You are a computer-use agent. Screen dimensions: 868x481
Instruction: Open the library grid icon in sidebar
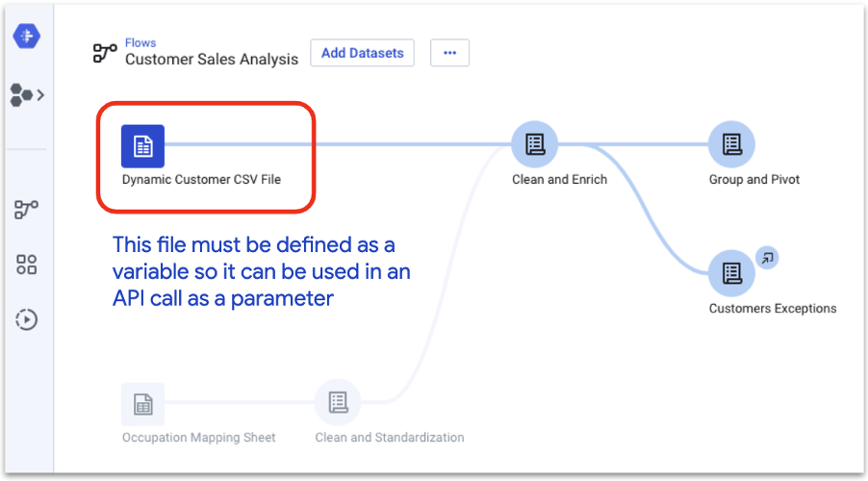(26, 265)
